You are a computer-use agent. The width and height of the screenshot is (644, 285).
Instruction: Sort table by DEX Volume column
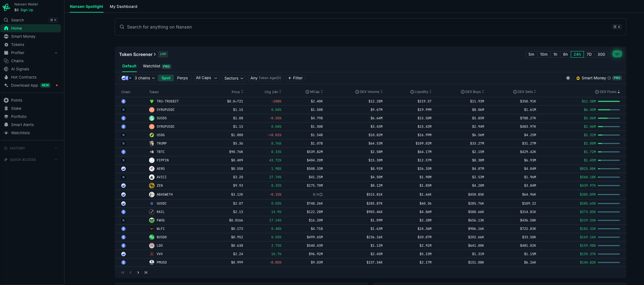pyautogui.click(x=369, y=92)
